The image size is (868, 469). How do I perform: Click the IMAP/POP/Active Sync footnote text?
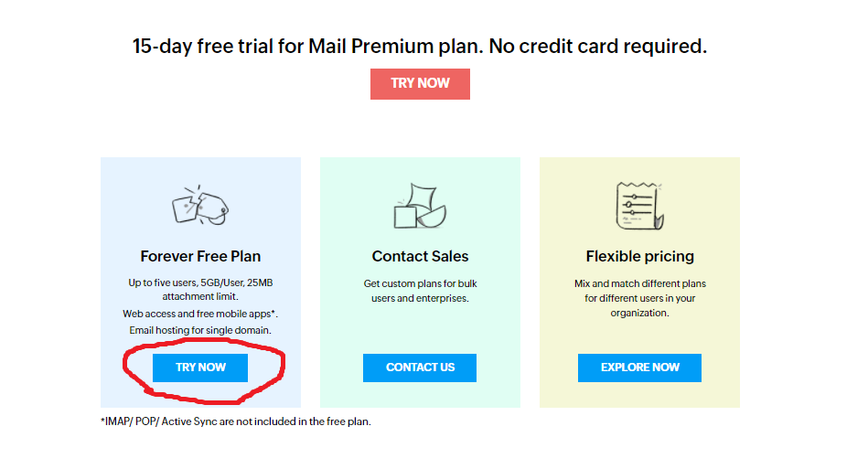(236, 421)
